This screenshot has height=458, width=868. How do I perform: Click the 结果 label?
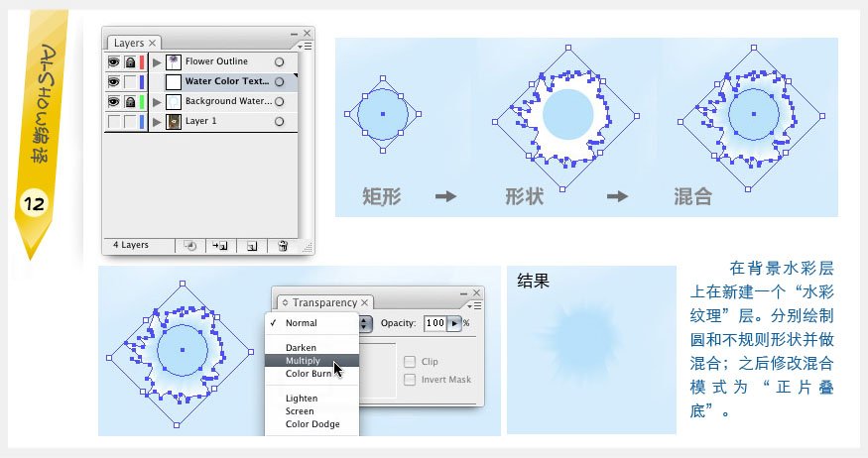[533, 281]
